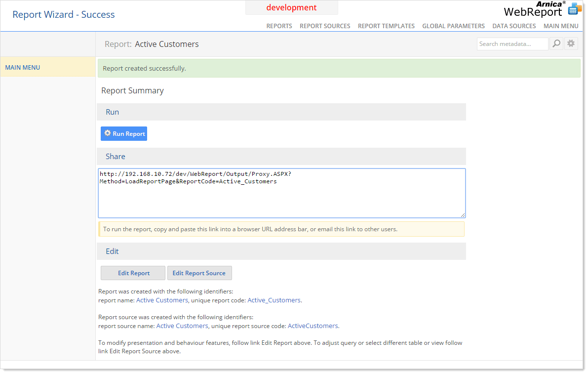Select MAIN MENU in the left sidebar
This screenshot has height=374, width=588.
tap(22, 67)
